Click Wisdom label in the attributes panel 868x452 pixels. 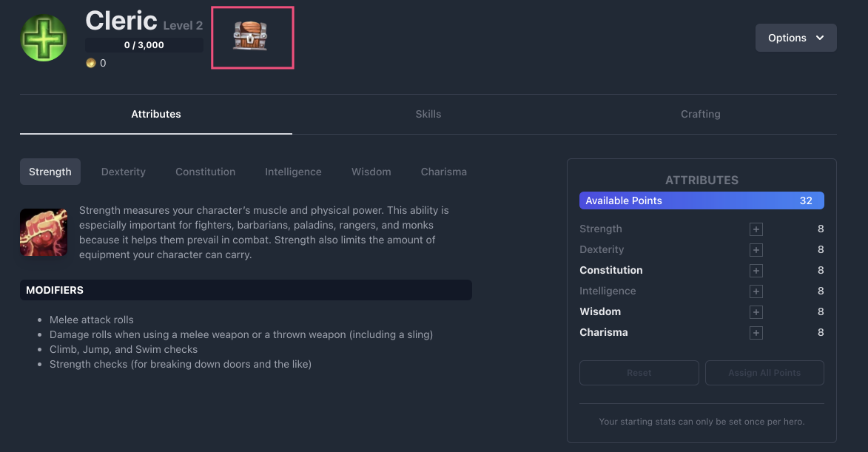[x=600, y=312]
